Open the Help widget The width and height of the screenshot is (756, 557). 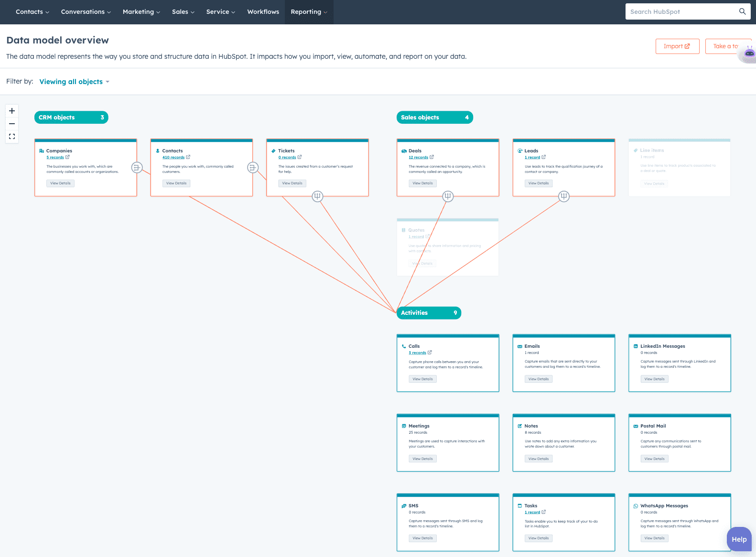[739, 539]
